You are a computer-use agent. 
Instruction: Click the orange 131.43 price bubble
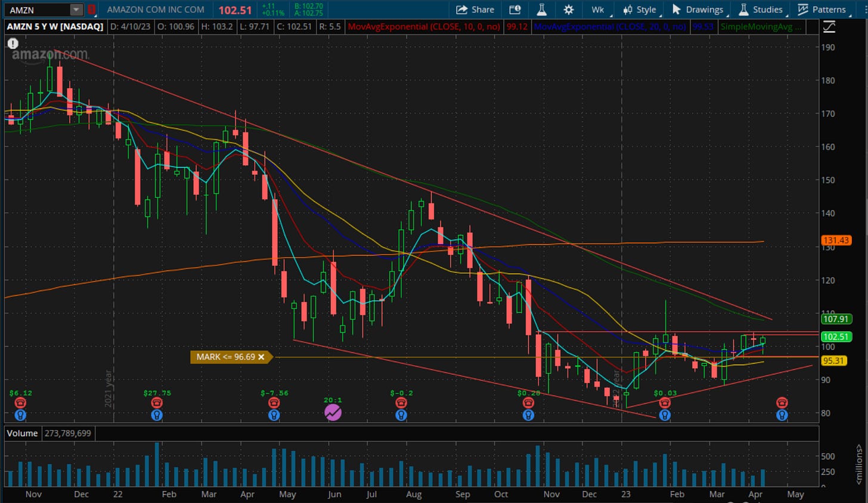pyautogui.click(x=836, y=240)
